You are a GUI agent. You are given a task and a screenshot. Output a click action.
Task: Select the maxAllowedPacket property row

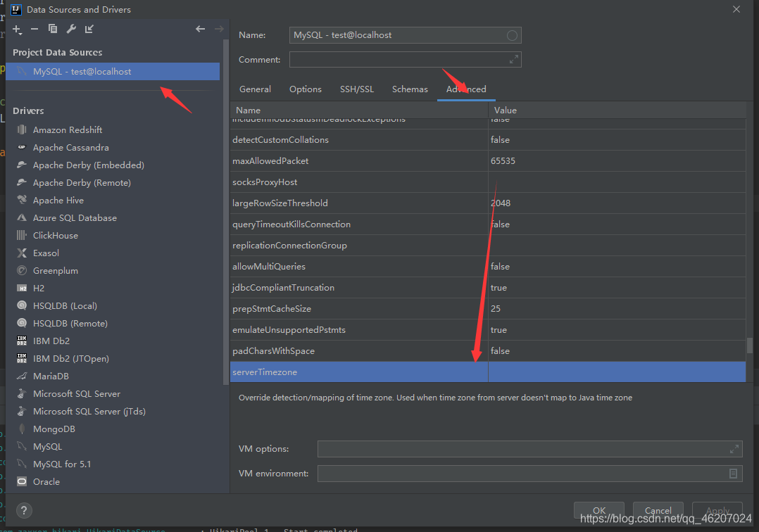[x=488, y=161]
